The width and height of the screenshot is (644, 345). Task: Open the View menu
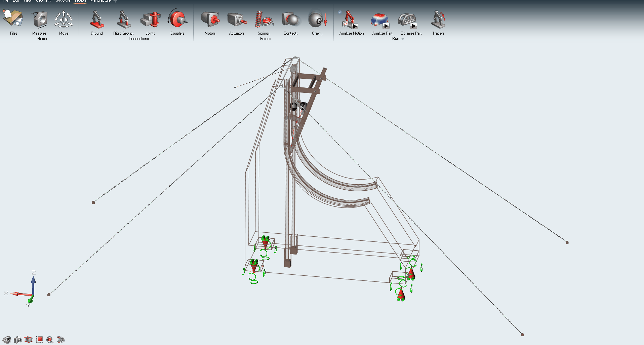point(28,1)
